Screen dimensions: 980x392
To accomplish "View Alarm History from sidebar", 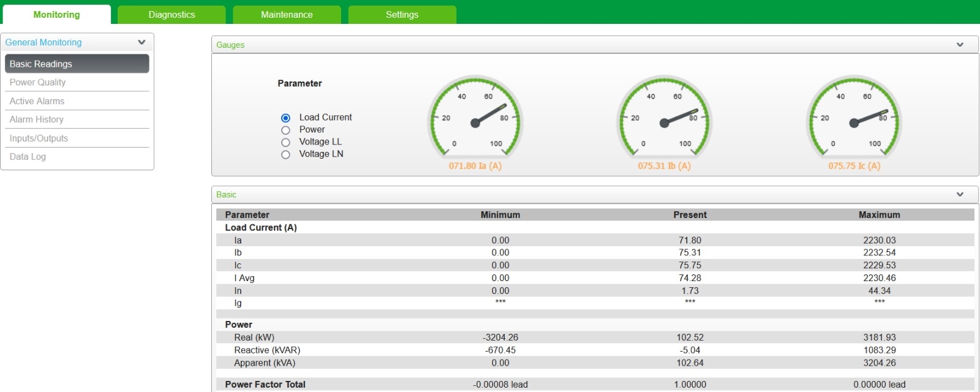I will tap(36, 119).
